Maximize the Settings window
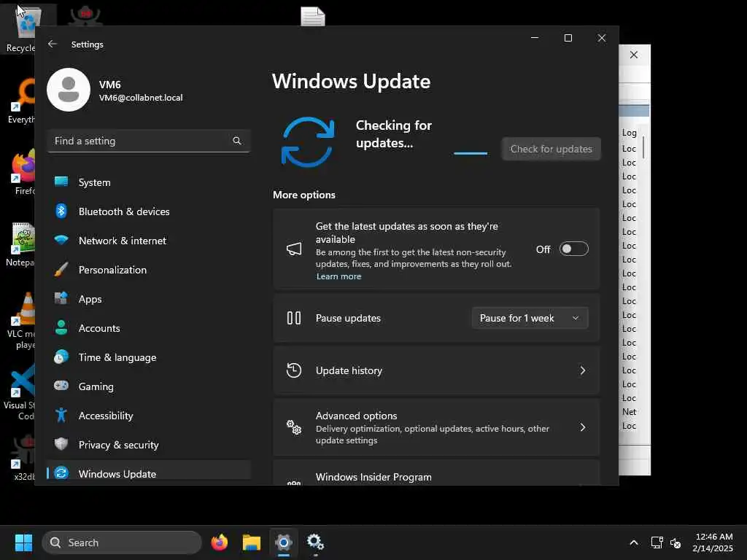Viewport: 747px width, 560px height. coord(568,38)
